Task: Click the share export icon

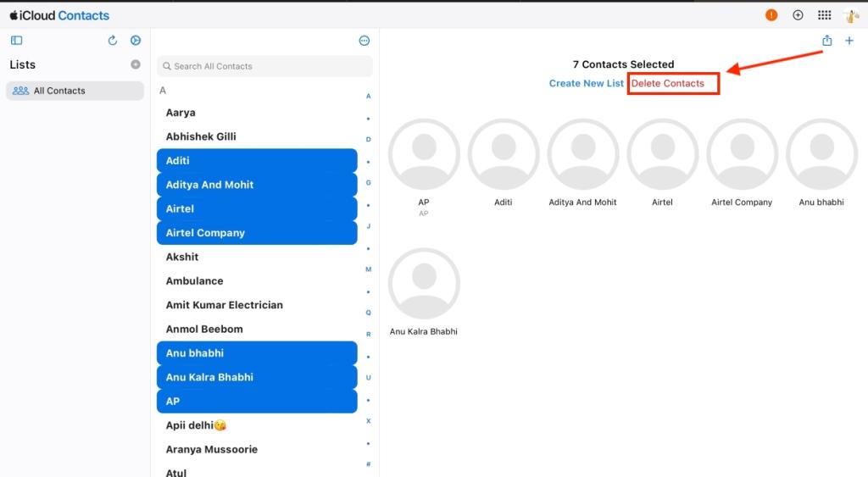Action: click(827, 41)
